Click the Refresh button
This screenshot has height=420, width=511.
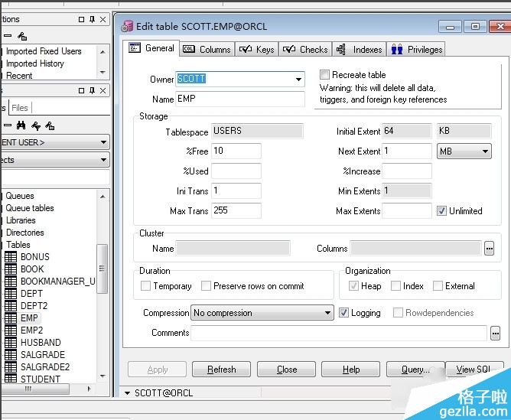(x=221, y=370)
